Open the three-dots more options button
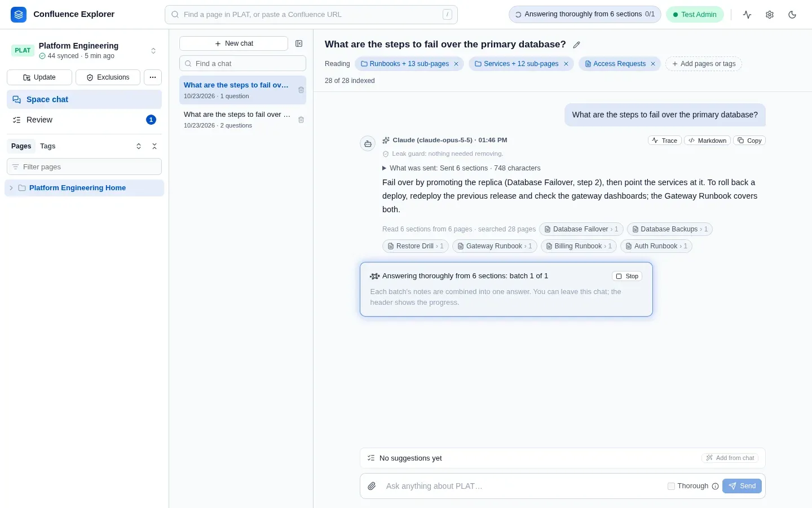Screen dimensions: 812x508 click(x=153, y=77)
